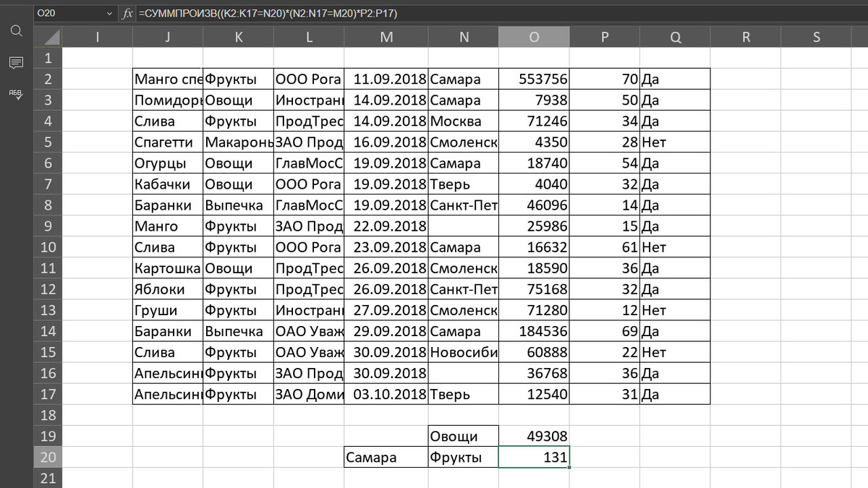The height and width of the screenshot is (488, 868).
Task: Click value "184536" in column O
Action: [534, 331]
